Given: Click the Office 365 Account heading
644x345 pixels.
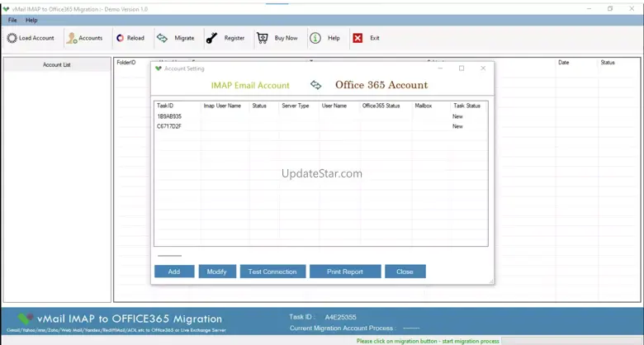Looking at the screenshot, I should click(381, 85).
